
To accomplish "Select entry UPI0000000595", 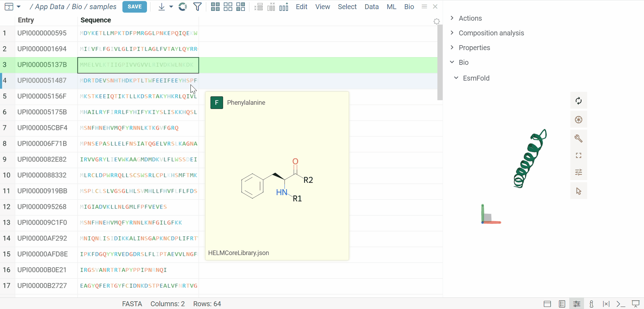I will pos(42,33).
